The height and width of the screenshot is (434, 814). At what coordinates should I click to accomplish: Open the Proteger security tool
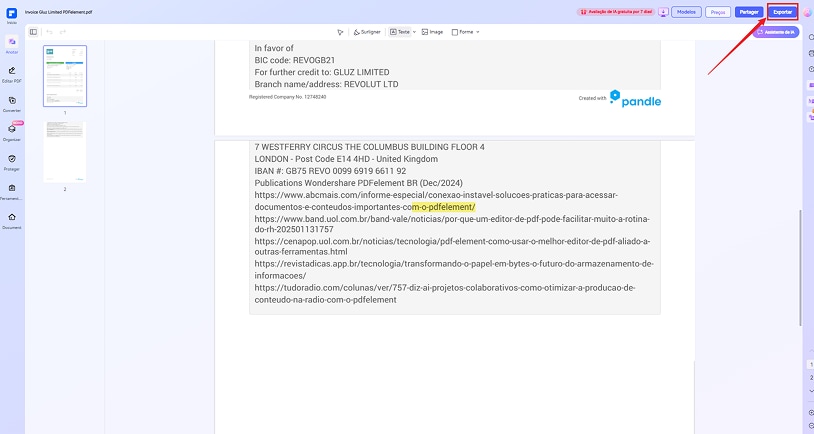point(12,162)
